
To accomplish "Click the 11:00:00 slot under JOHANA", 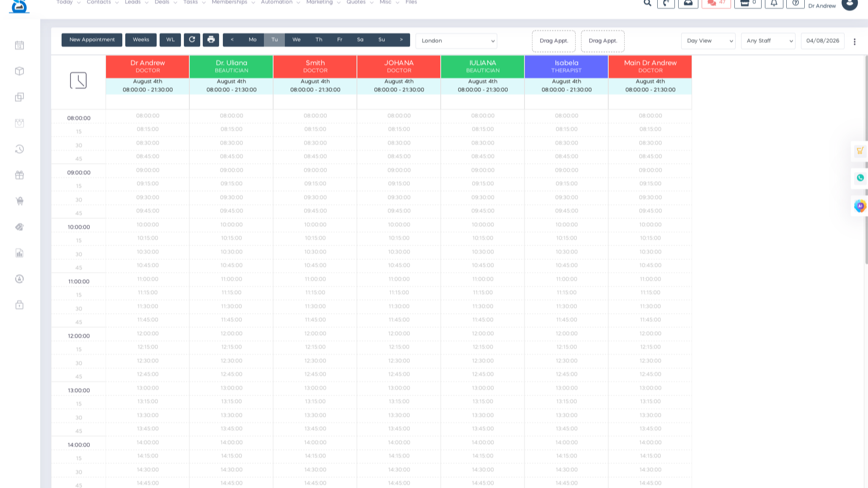I will (x=399, y=279).
